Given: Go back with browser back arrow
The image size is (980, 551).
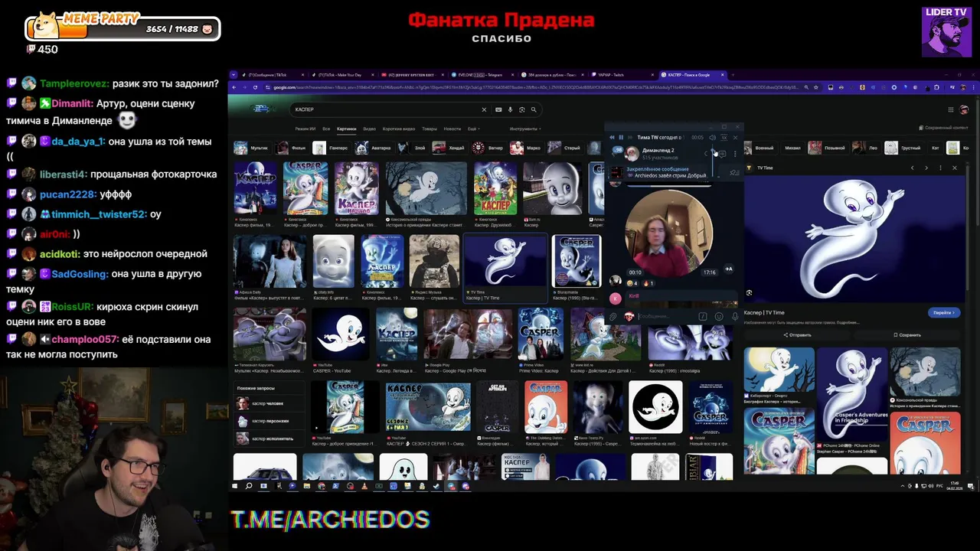Looking at the screenshot, I should [234, 87].
